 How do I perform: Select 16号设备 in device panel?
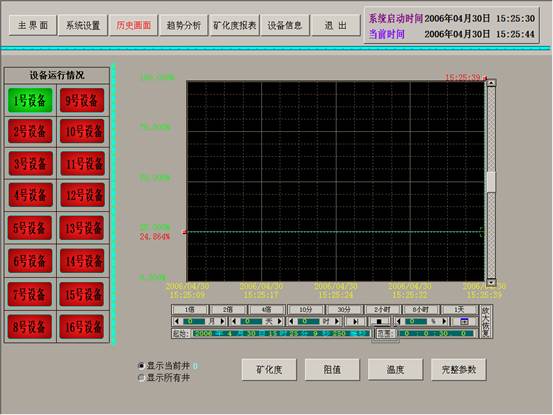[x=82, y=326]
